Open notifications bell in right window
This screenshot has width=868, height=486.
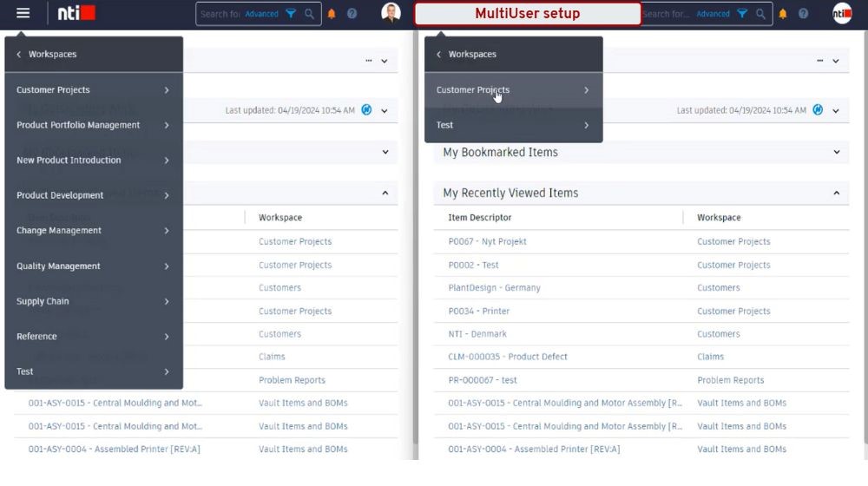[x=783, y=14]
